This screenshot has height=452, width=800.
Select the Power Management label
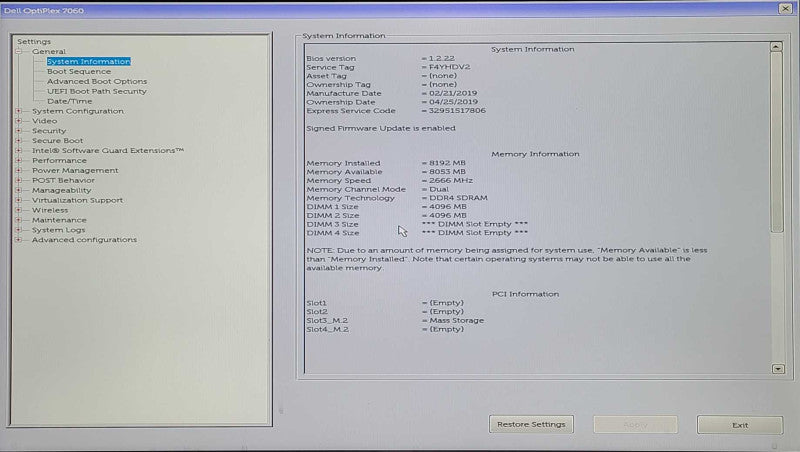pos(75,170)
